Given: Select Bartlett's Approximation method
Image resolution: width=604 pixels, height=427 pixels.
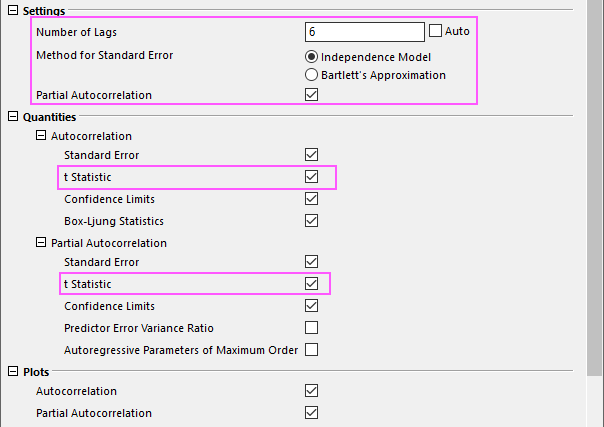Looking at the screenshot, I should point(311,75).
